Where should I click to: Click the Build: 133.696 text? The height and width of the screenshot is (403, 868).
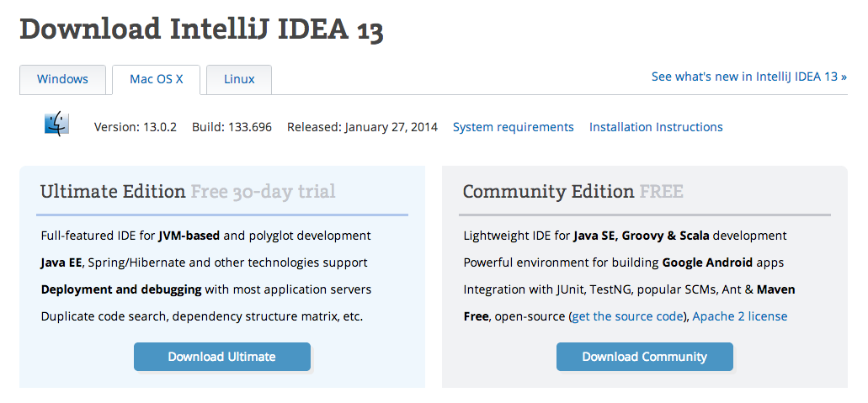click(232, 127)
